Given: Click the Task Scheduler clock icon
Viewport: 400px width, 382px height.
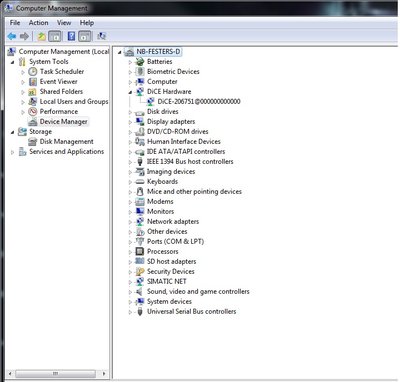Looking at the screenshot, I should click(x=33, y=72).
